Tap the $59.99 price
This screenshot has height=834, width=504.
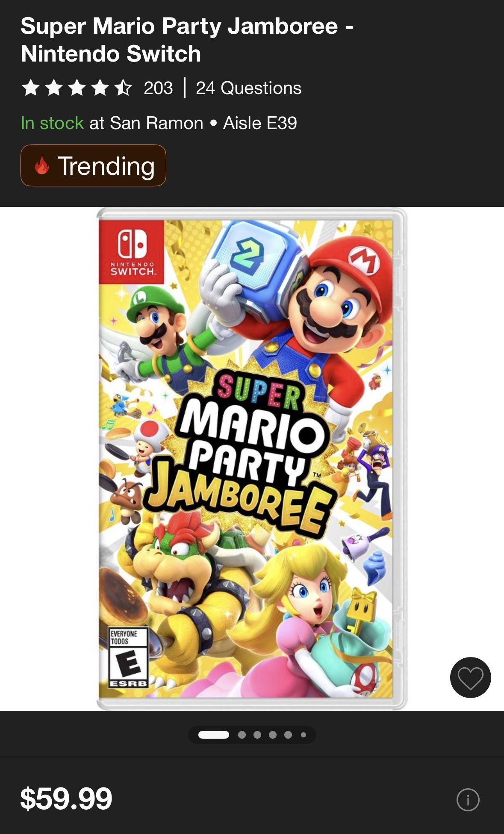pos(66,799)
